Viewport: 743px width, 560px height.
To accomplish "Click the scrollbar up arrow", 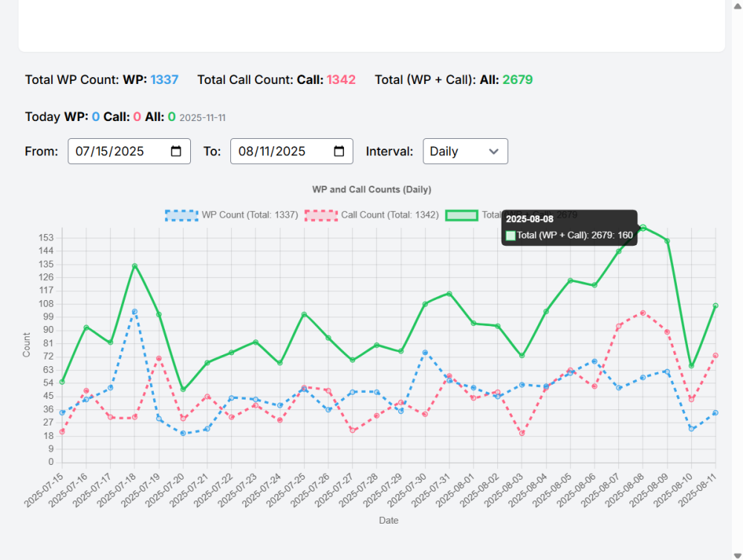I will (x=736, y=6).
